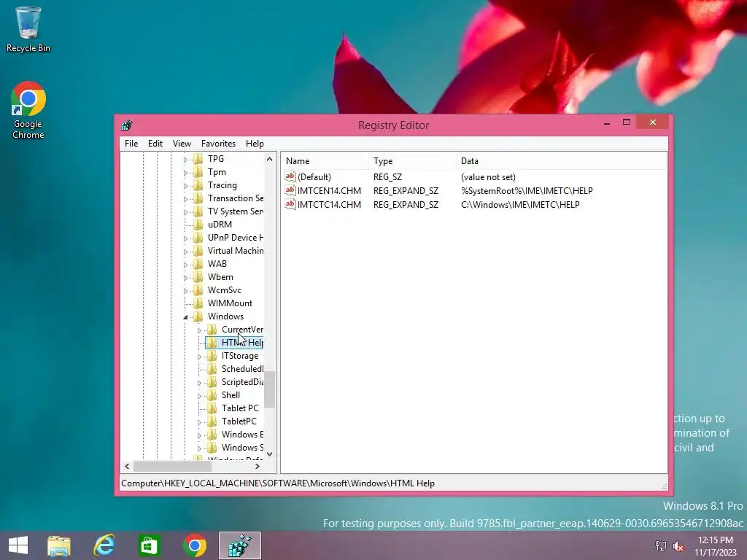Click the IMTCTC14.CHM value icon

[x=290, y=204]
